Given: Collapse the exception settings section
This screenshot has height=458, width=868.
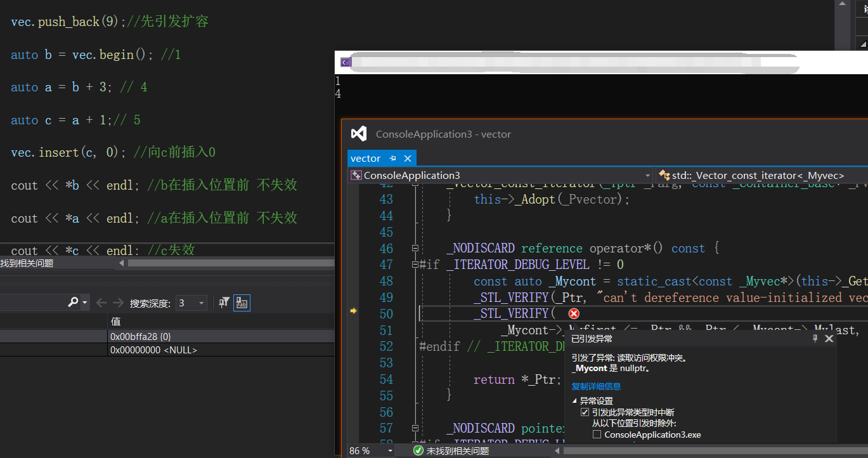Looking at the screenshot, I should tap(575, 401).
